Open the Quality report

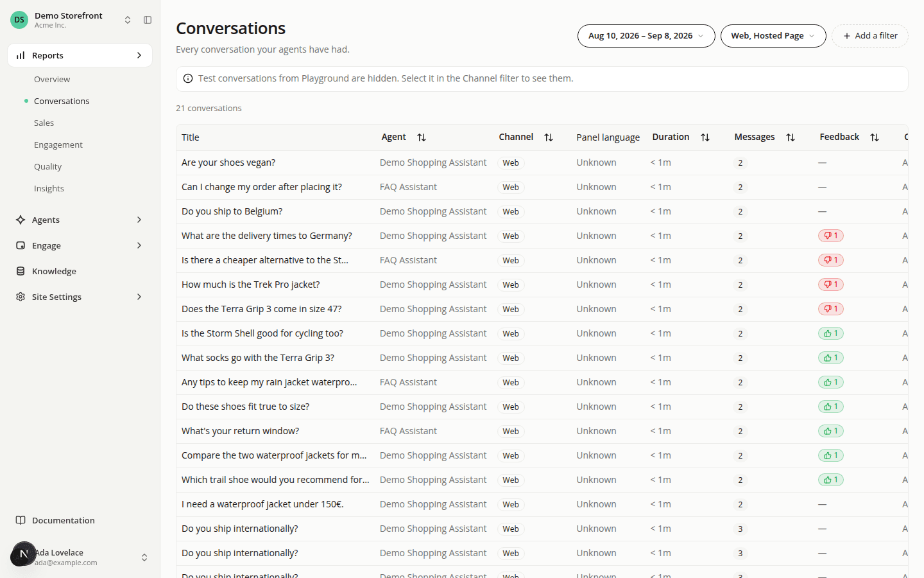point(47,167)
